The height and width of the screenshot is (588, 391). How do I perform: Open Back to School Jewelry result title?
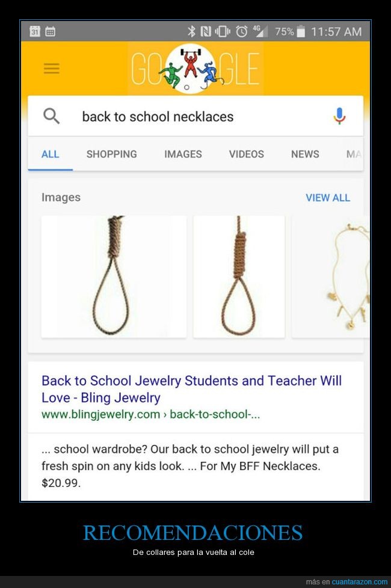[x=191, y=389]
